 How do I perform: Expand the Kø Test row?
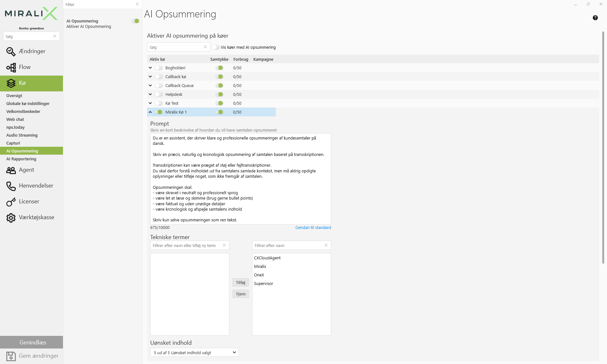click(150, 103)
